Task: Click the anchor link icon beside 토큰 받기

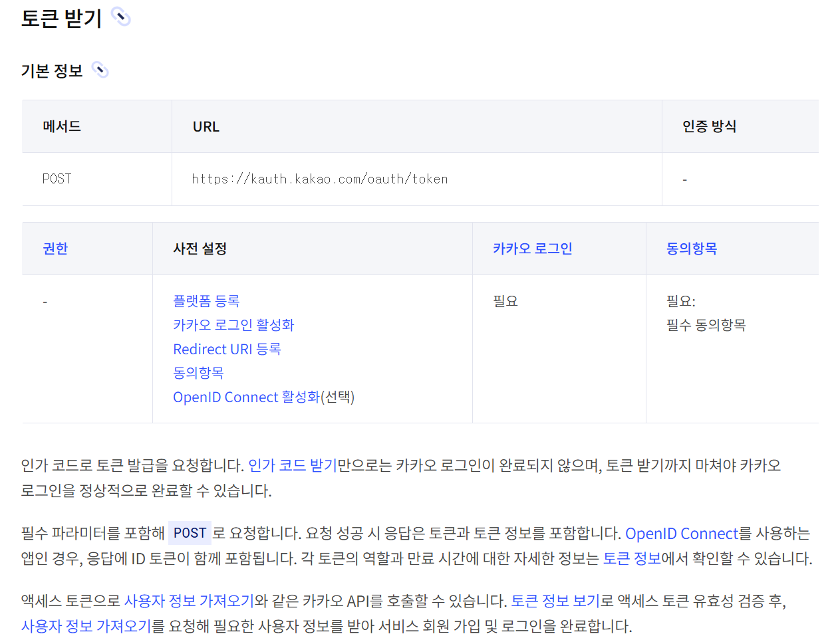Action: pyautogui.click(x=121, y=17)
